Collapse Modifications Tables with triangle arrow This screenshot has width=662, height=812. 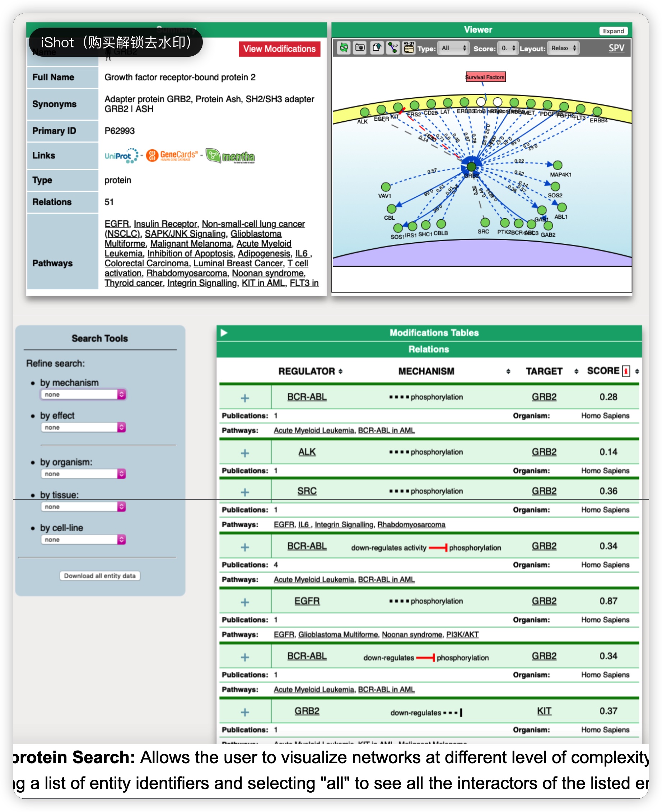click(x=224, y=333)
